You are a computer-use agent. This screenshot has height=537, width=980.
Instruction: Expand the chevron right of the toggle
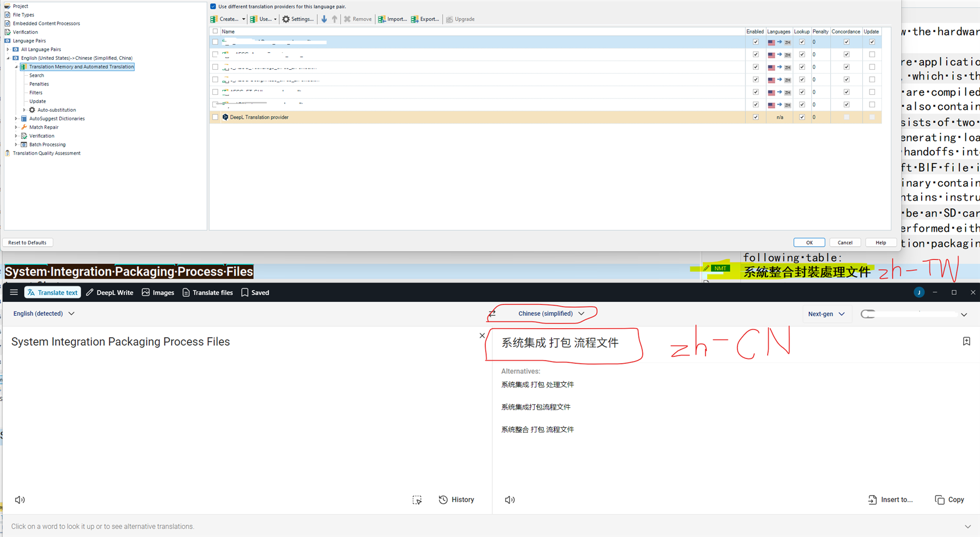click(x=964, y=315)
